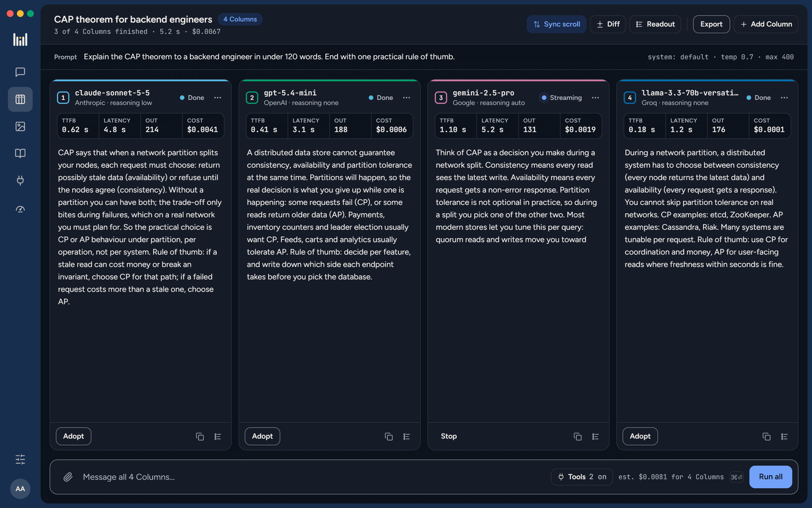Open the image gallery sidebar icon
812x508 pixels.
coord(20,126)
